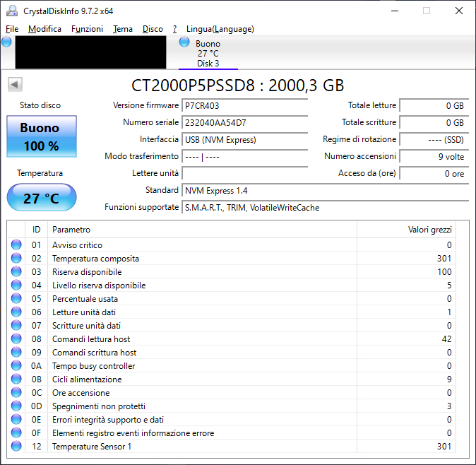Click the CrystalDiskInfo app icon in title bar
This screenshot has width=476, height=465.
coord(12,11)
